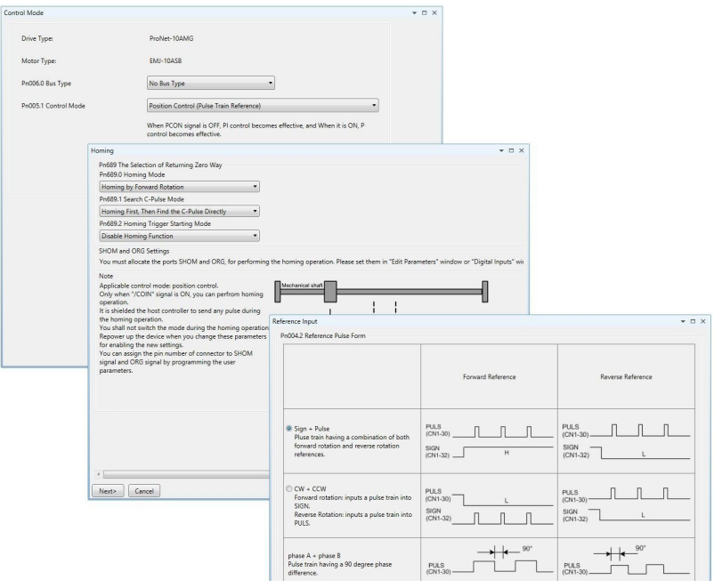Click the SHOM and ORG Settings heading
714x588 pixels.
134,251
